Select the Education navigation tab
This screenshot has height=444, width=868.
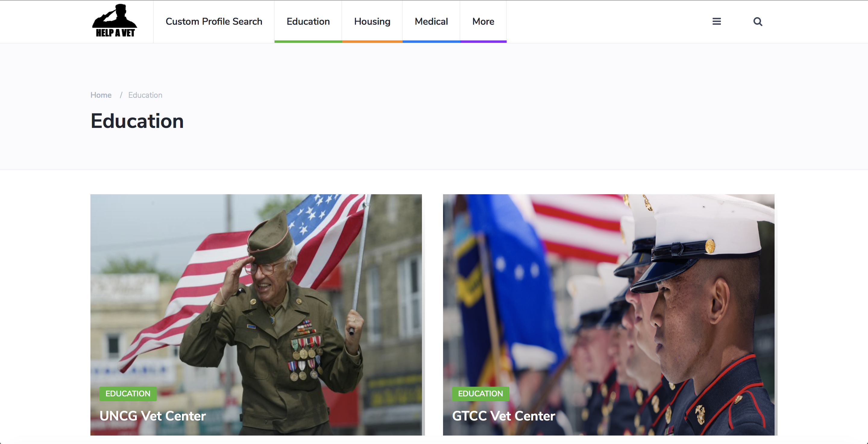pos(308,22)
